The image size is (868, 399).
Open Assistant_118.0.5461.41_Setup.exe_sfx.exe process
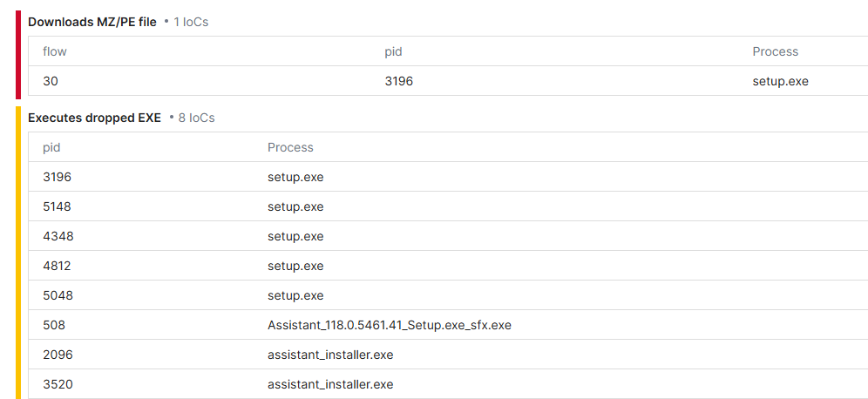click(389, 325)
